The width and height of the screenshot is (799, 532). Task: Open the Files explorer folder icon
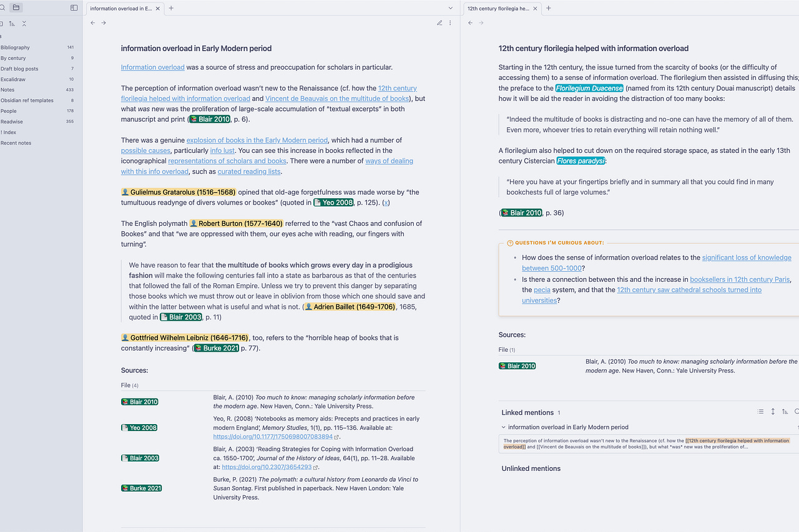pyautogui.click(x=16, y=8)
